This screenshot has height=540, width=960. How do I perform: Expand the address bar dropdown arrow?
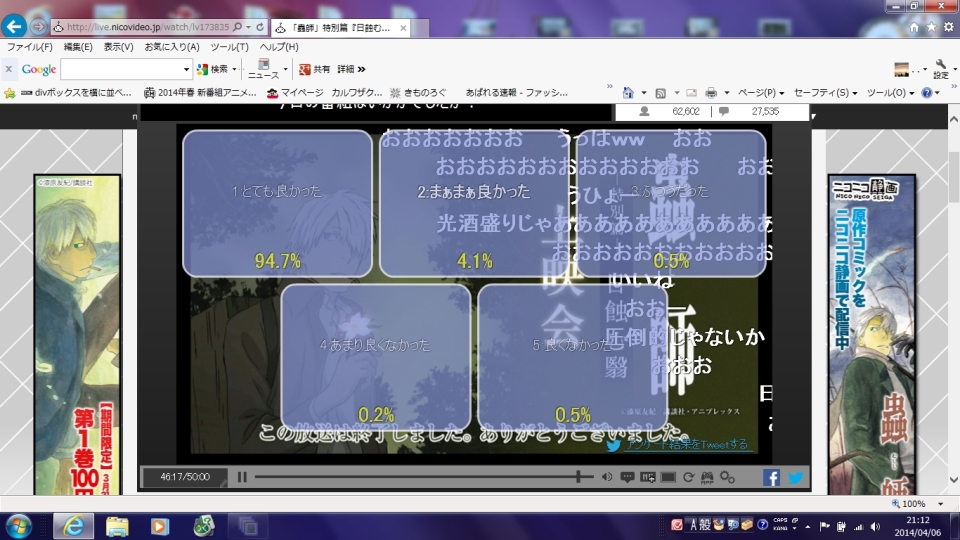click(248, 27)
